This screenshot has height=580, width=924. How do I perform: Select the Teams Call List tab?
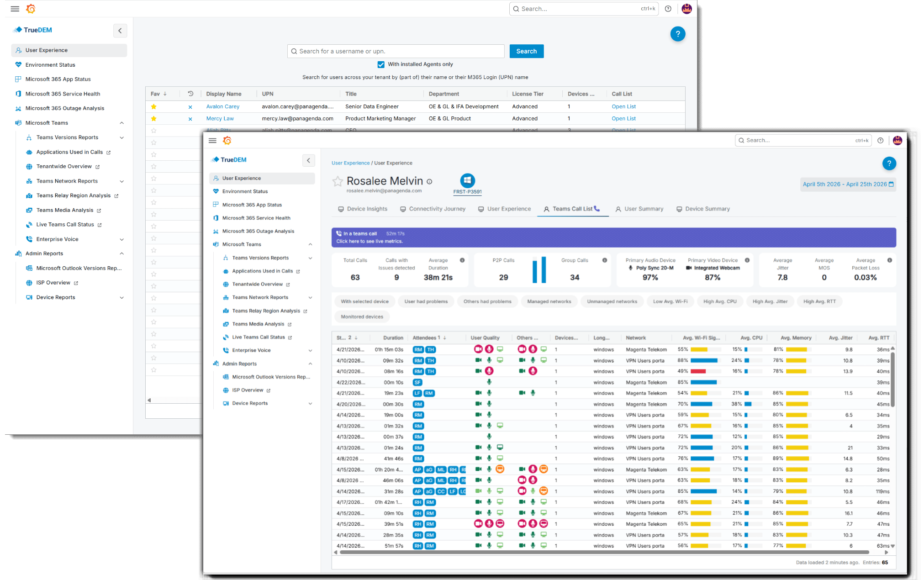pyautogui.click(x=572, y=209)
